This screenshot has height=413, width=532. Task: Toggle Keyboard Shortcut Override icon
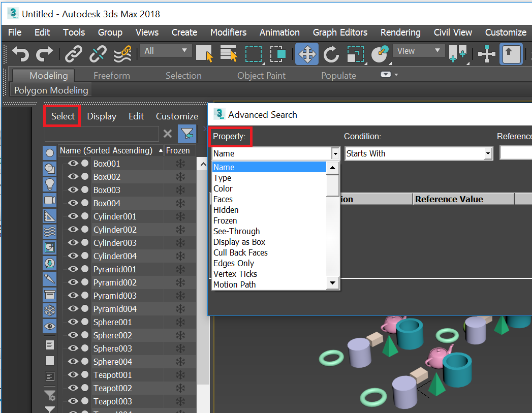point(511,54)
